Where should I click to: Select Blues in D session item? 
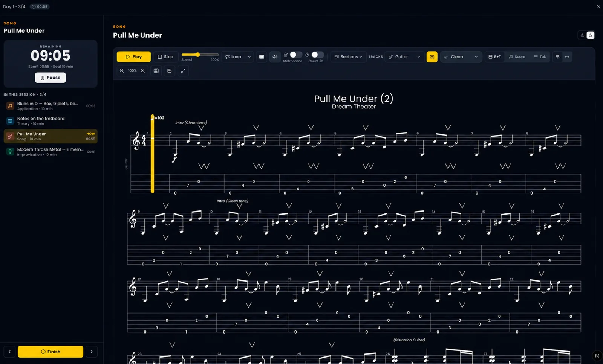click(x=51, y=106)
